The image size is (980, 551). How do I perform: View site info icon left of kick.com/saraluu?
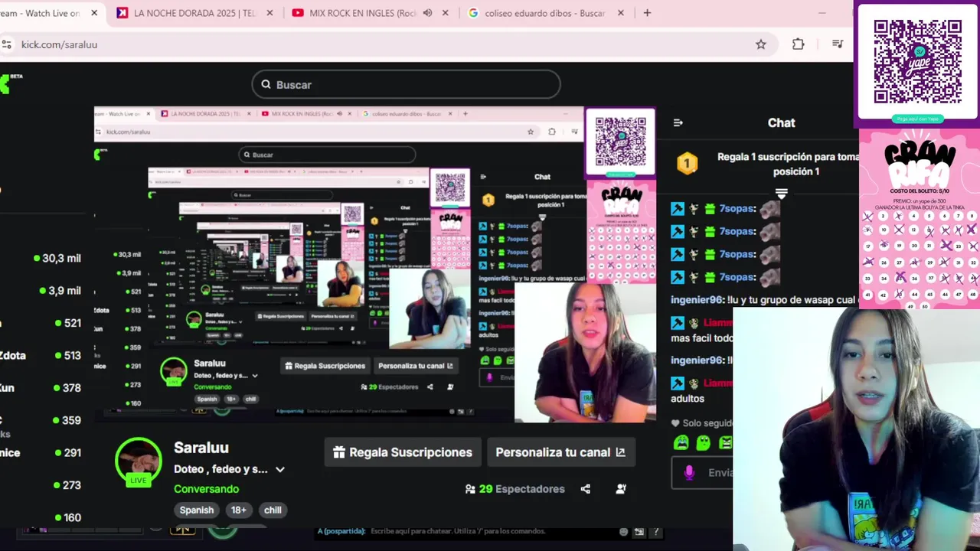pyautogui.click(x=6, y=44)
